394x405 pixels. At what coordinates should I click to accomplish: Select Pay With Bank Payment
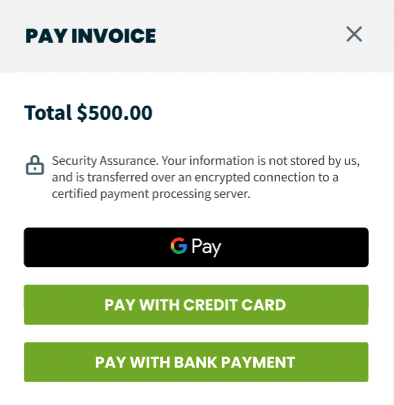(x=196, y=362)
